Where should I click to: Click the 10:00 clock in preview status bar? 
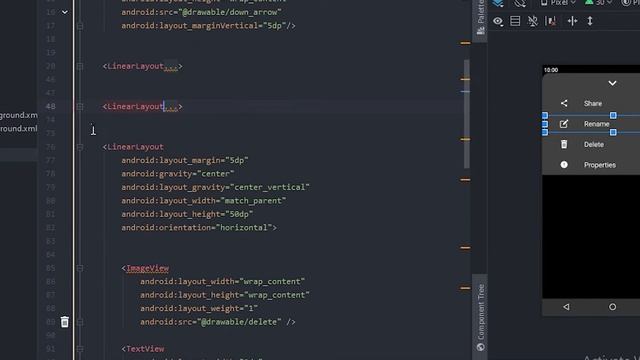(x=551, y=70)
